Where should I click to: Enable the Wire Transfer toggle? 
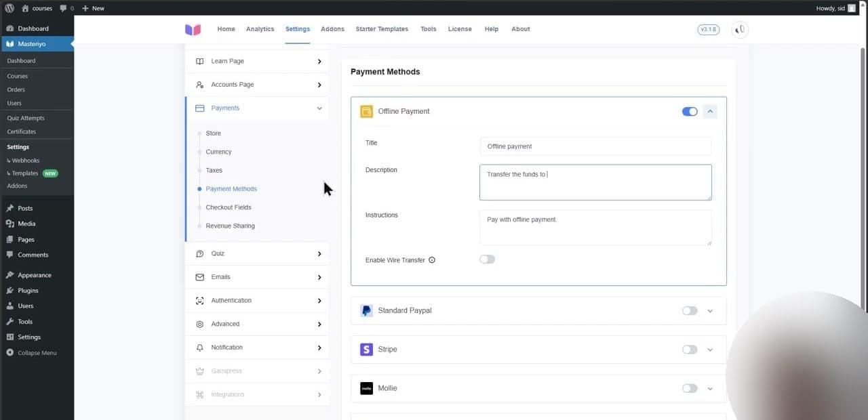pos(487,259)
